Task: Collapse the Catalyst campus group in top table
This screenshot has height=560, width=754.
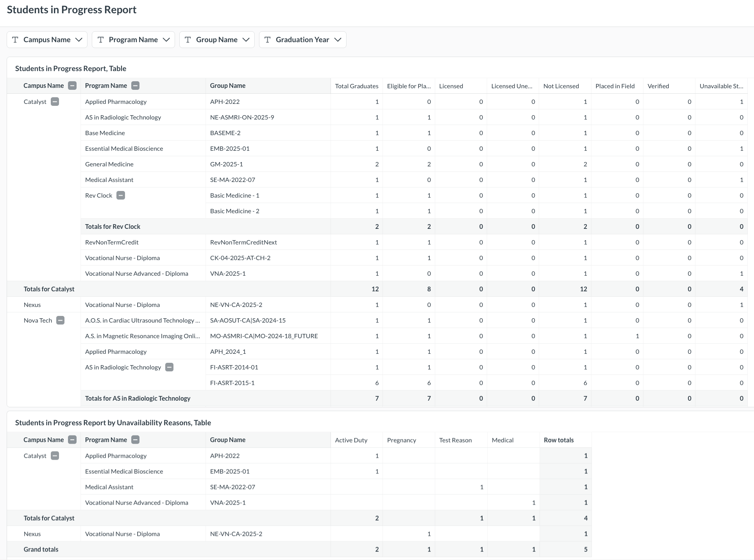Action: point(55,102)
